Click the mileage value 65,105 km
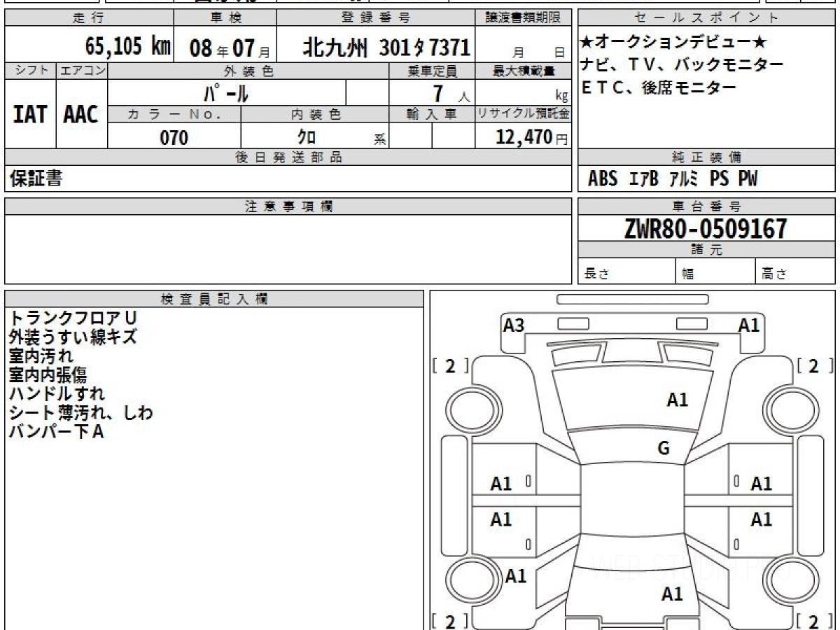This screenshot has width=840, height=630. 128,47
